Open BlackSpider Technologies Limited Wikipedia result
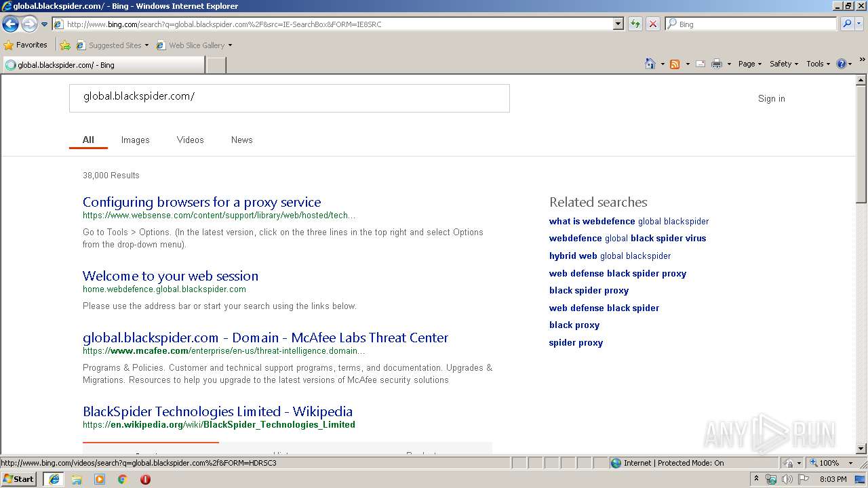This screenshot has width=868, height=488. click(218, 411)
